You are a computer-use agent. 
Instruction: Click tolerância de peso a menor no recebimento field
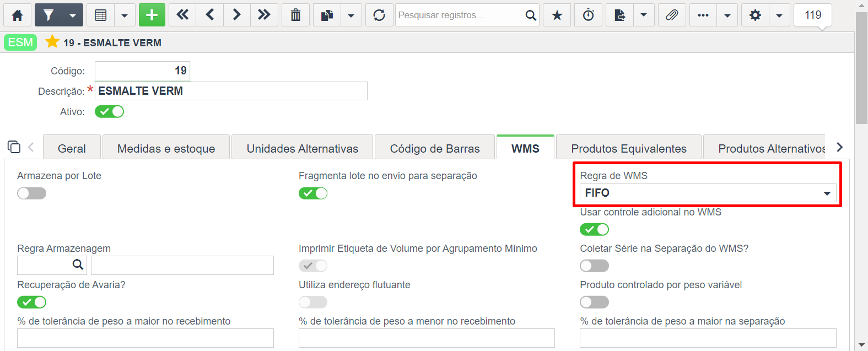tap(427, 338)
